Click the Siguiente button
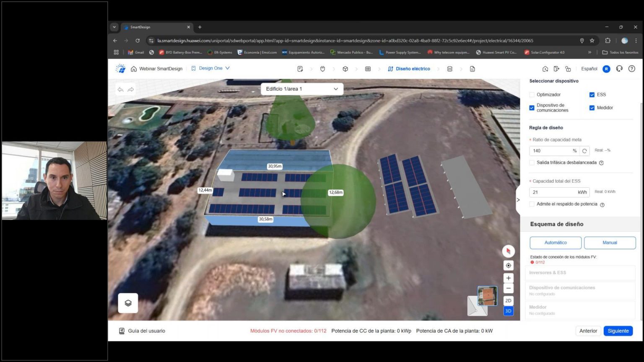This screenshot has width=644, height=362. (x=618, y=331)
